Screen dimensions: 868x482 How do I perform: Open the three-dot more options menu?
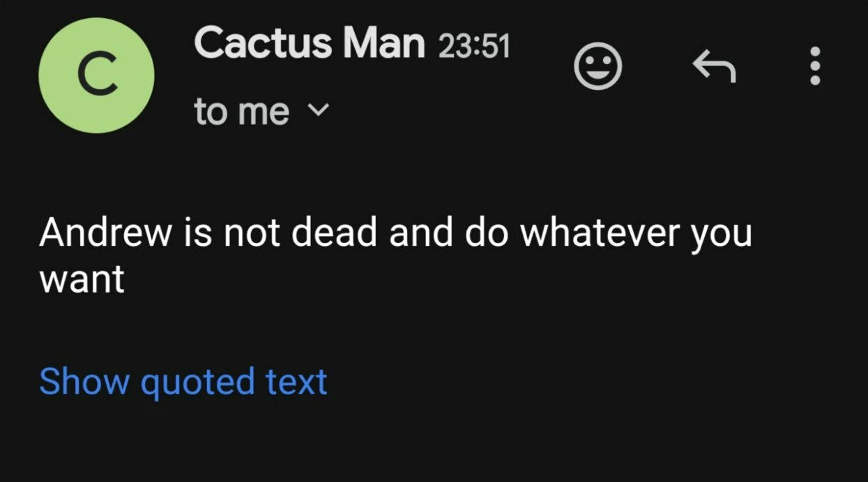[814, 66]
